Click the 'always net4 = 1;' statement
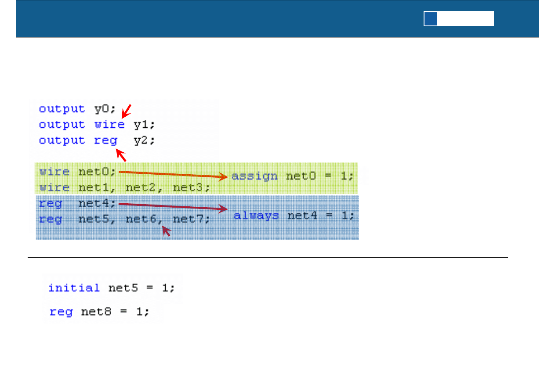 coord(294,216)
